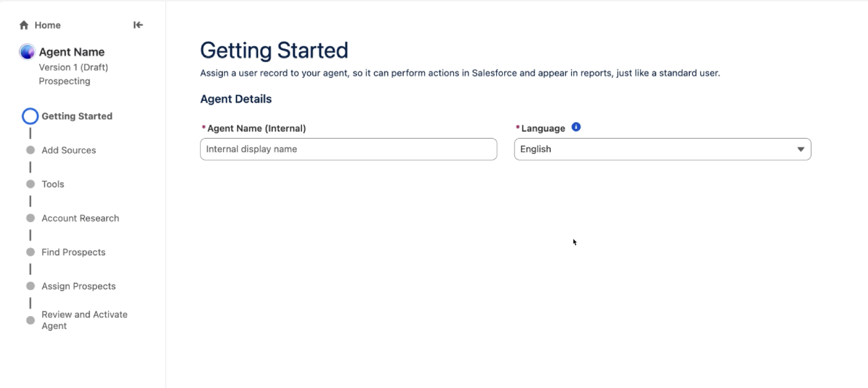Click the Home link

47,25
